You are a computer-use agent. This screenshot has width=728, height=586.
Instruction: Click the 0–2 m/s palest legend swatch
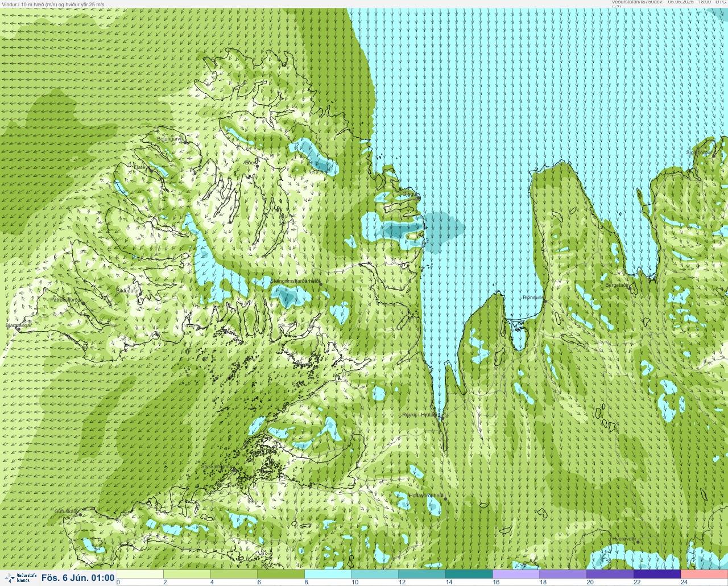140,574
